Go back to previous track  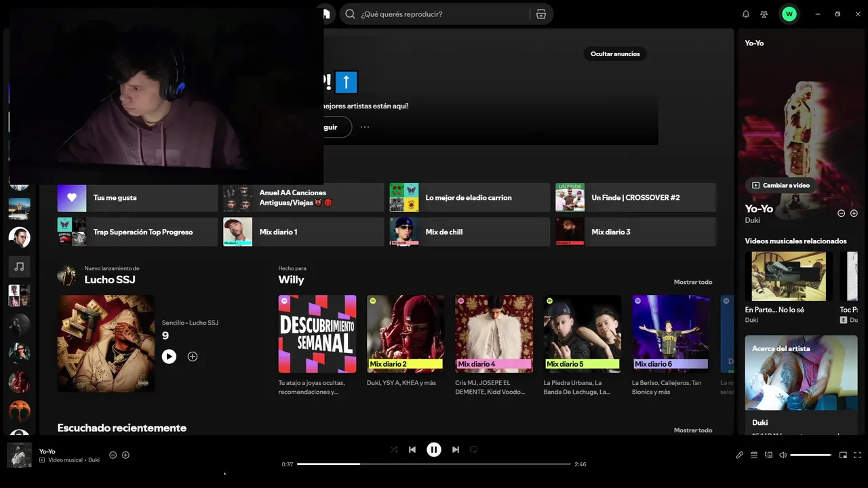pyautogui.click(x=412, y=449)
